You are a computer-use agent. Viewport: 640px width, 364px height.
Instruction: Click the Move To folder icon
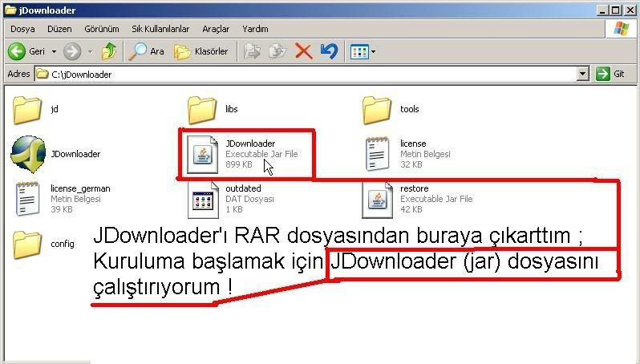point(253,51)
